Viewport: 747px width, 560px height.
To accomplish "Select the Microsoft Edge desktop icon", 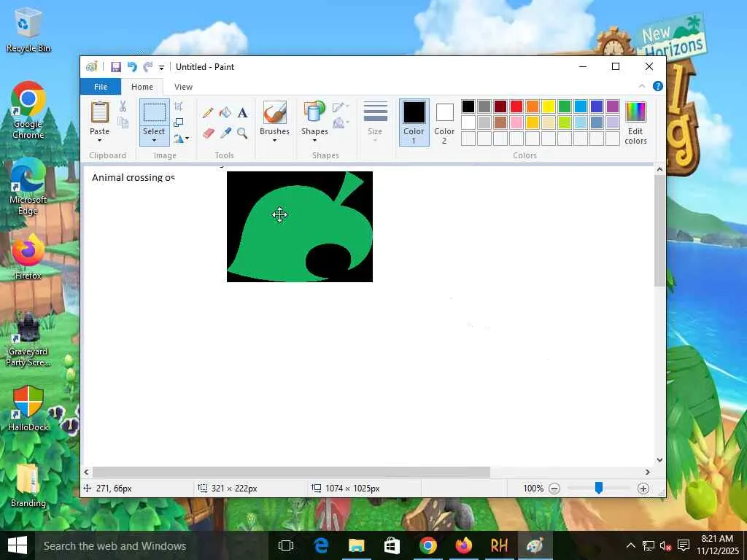I will pyautogui.click(x=28, y=186).
